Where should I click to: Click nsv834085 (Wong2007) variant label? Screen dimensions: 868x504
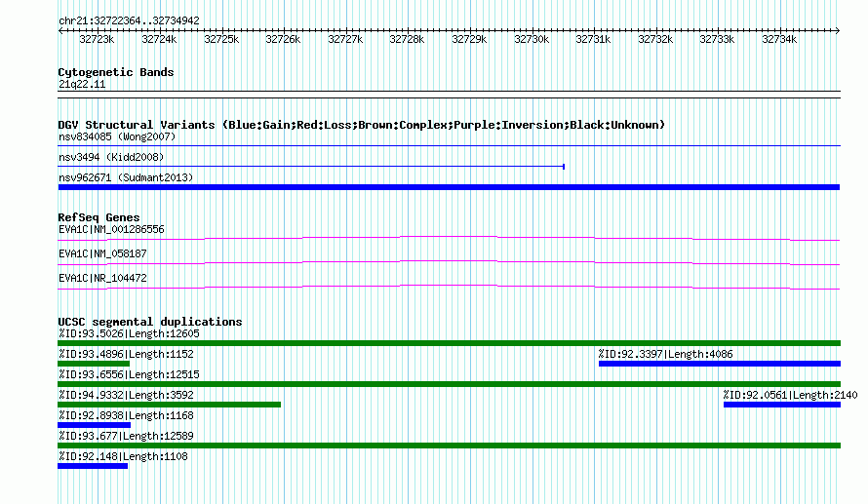[117, 136]
